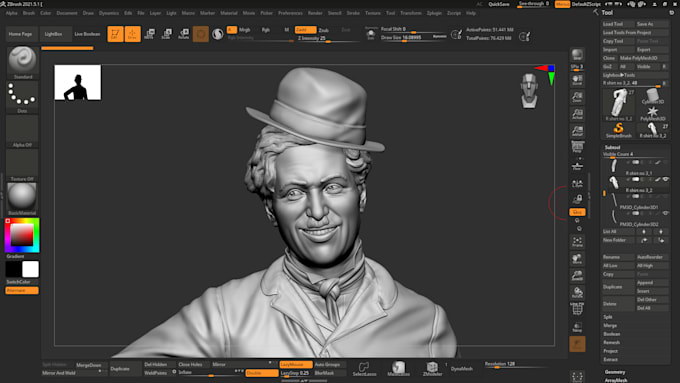Expand the Merge section
680x383 pixels.
tap(610, 326)
